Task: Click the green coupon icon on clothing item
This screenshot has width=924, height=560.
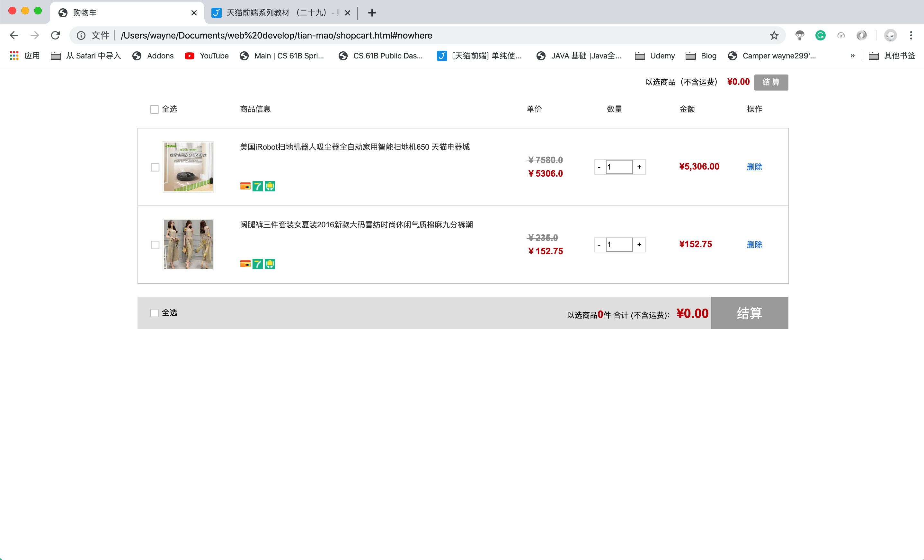Action: click(270, 264)
